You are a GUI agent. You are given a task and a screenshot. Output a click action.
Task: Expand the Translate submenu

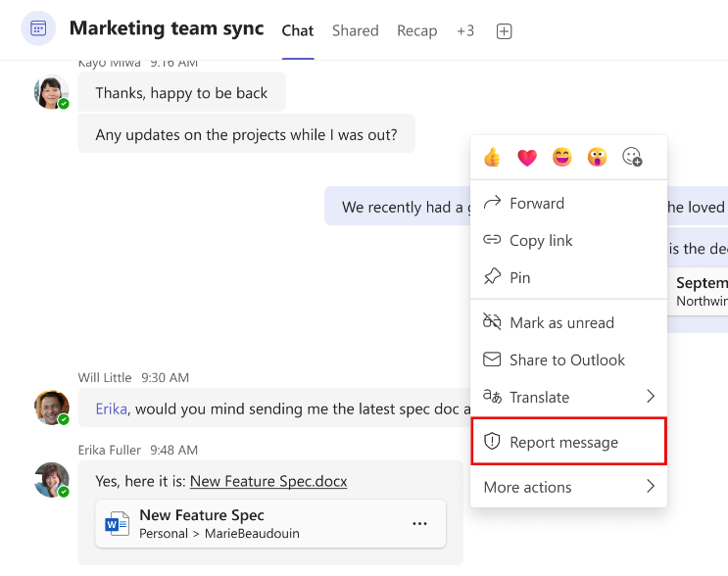650,397
